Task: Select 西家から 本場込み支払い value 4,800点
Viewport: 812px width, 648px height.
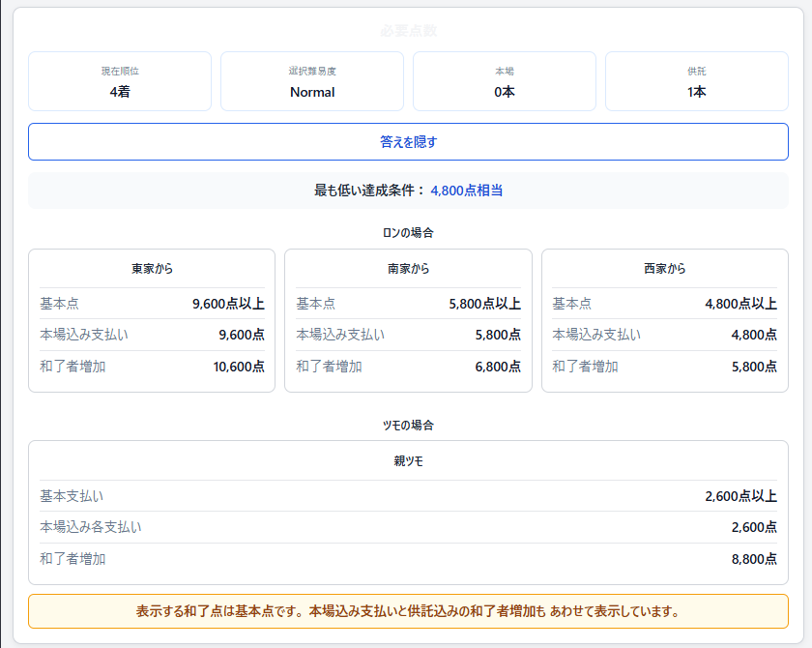Action: tap(754, 335)
